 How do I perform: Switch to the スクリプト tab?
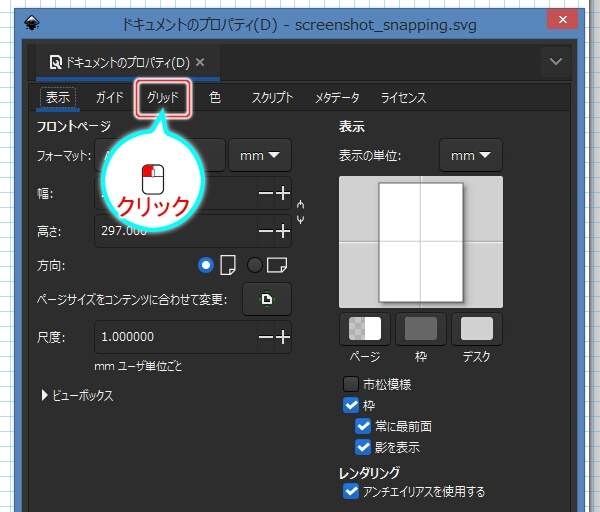272,98
